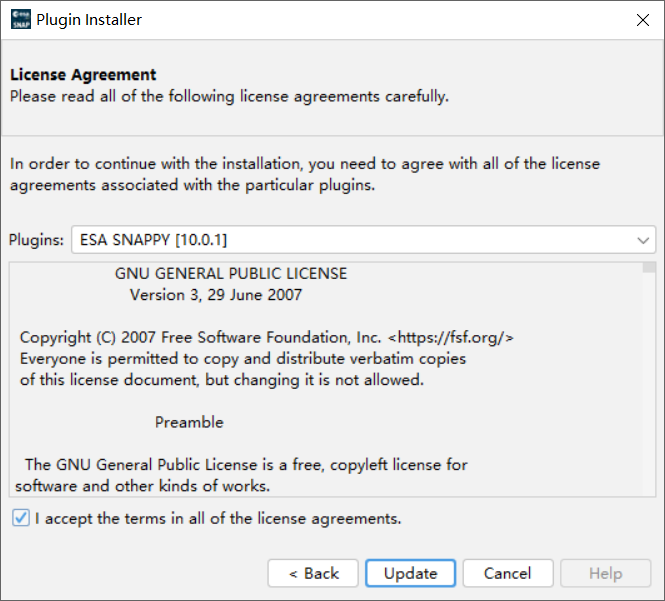Screen dimensions: 665x601
Task: Expand the Plugins list using its chevron arrow
Action: click(643, 240)
